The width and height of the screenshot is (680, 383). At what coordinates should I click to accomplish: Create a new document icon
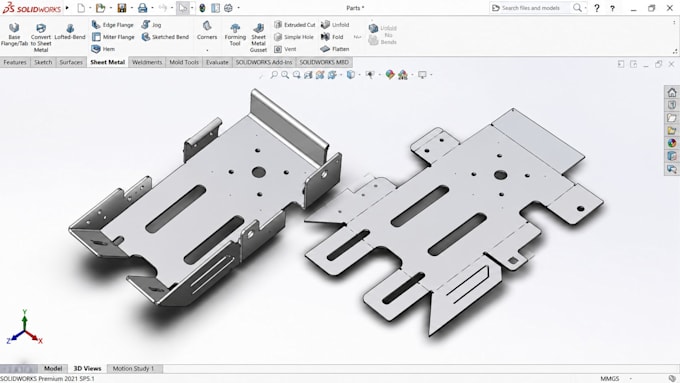pos(81,8)
